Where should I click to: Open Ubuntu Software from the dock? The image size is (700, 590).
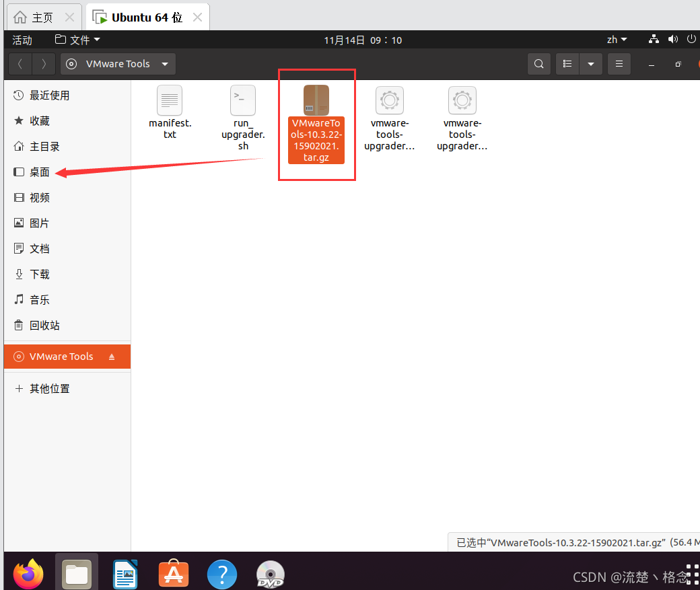pos(174,574)
